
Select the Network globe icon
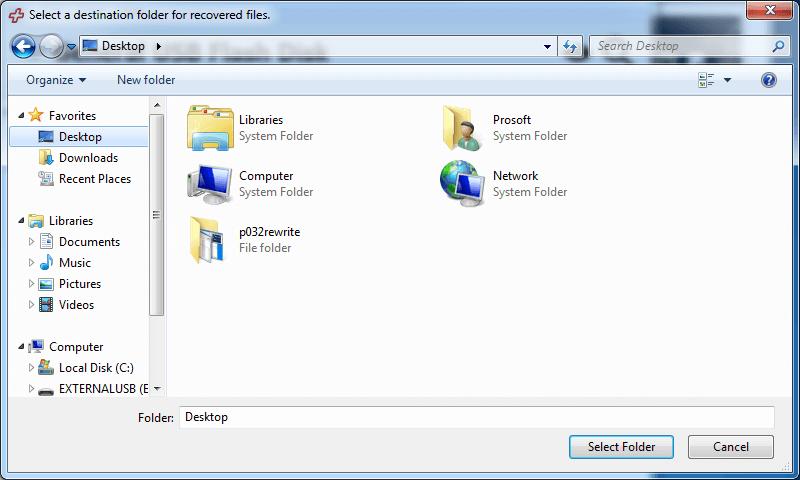[462, 184]
